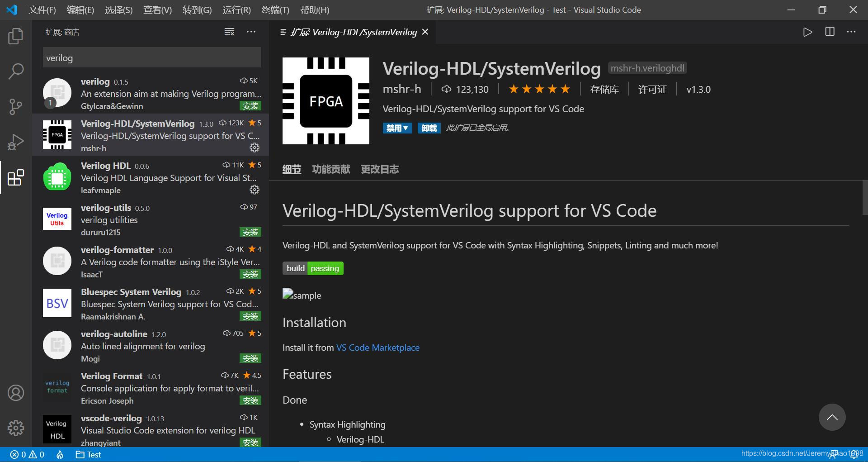Install the Verilog Format extension

[x=250, y=400]
